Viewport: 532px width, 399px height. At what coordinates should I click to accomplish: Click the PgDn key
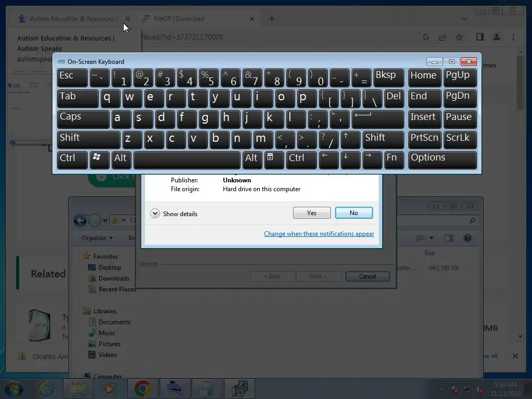coord(460,99)
